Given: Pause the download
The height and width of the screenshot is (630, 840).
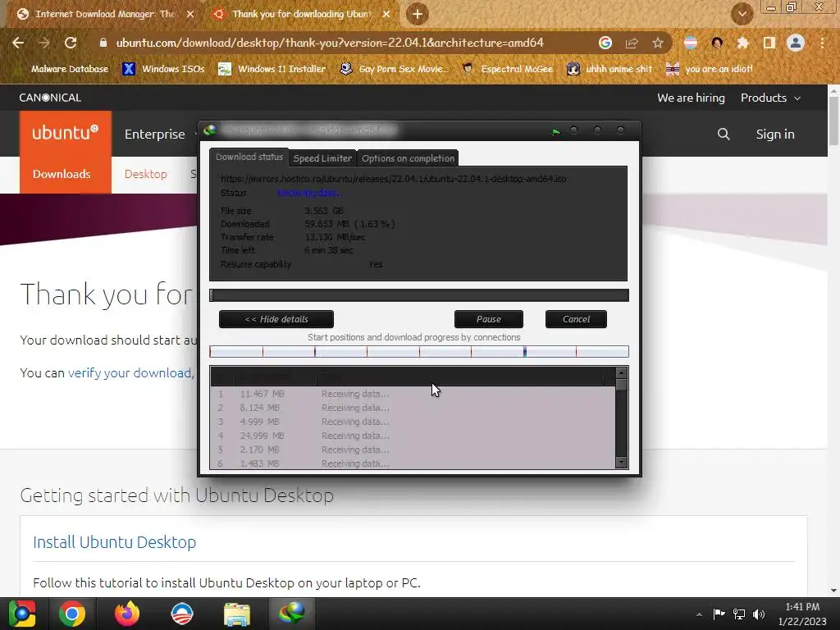Looking at the screenshot, I should tap(489, 319).
